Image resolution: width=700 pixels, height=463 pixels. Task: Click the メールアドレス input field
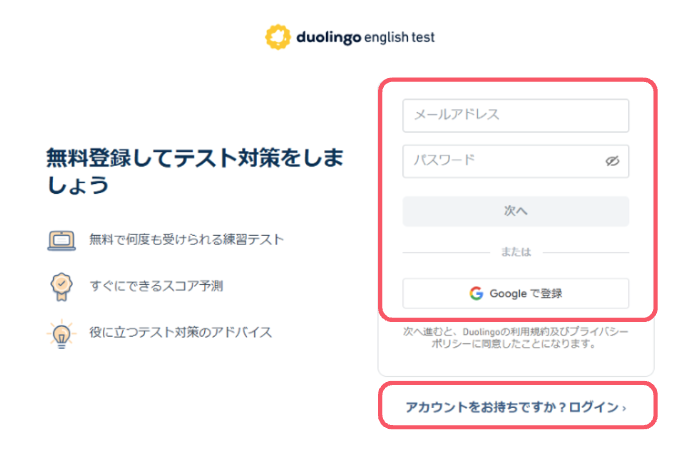tap(516, 116)
